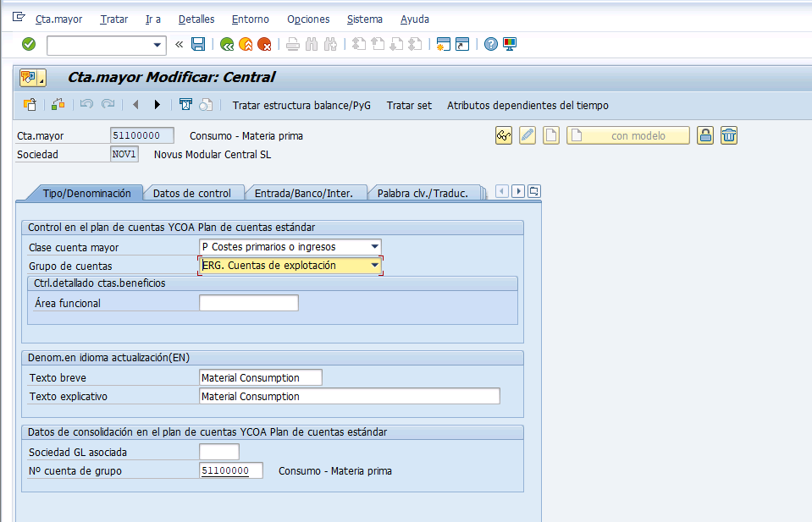The height and width of the screenshot is (522, 812).
Task: Open the Sistema menu
Action: point(365,19)
